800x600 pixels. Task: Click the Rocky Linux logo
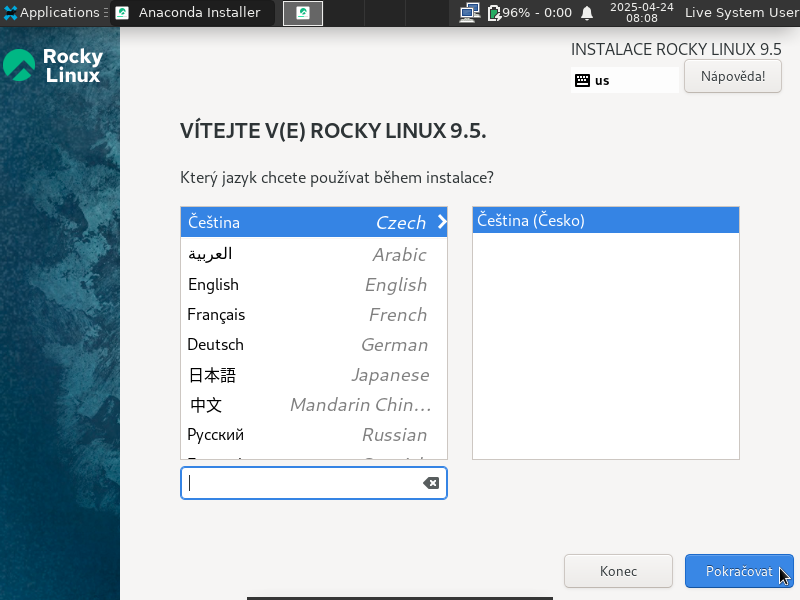point(53,65)
